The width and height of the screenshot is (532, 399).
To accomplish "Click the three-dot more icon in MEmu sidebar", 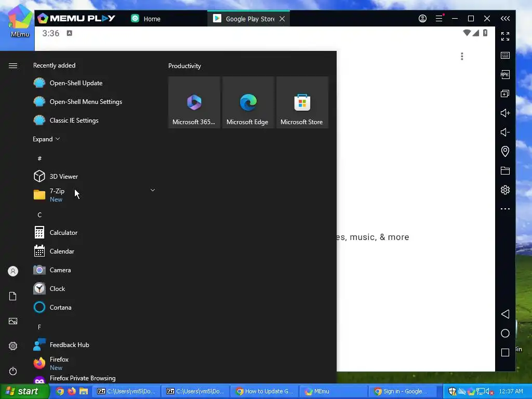I will pyautogui.click(x=505, y=209).
